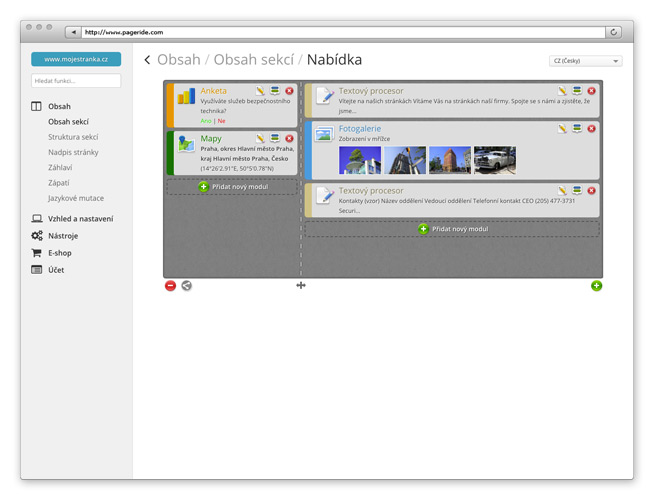654x500 pixels.
Task: Open the CZ (Česky) language dropdown
Action: pyautogui.click(x=586, y=61)
